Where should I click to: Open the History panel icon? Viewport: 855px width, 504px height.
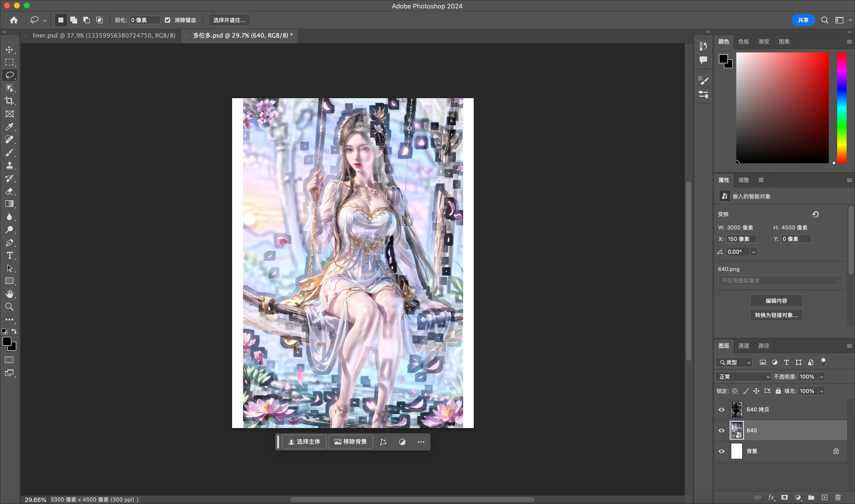click(x=703, y=46)
